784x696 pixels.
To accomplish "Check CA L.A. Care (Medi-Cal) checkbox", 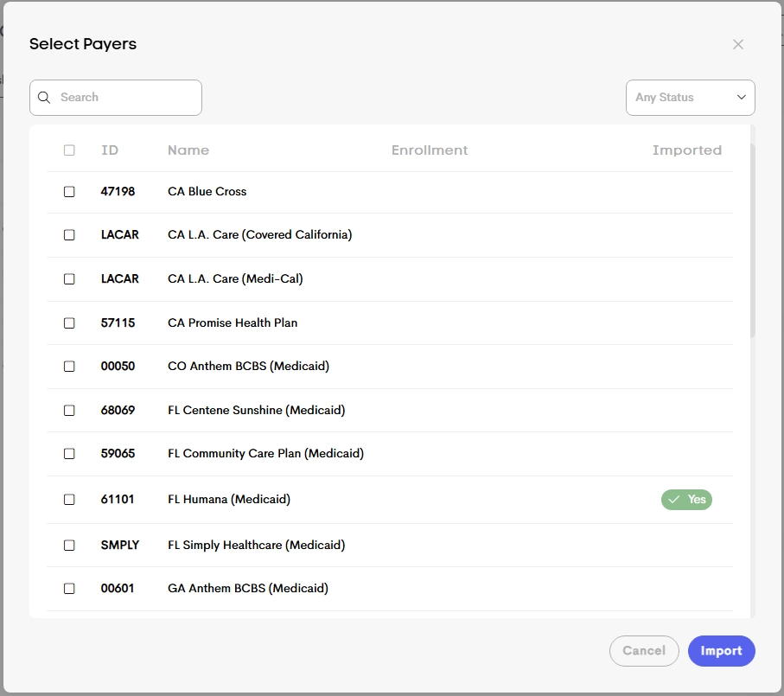I will click(69, 279).
